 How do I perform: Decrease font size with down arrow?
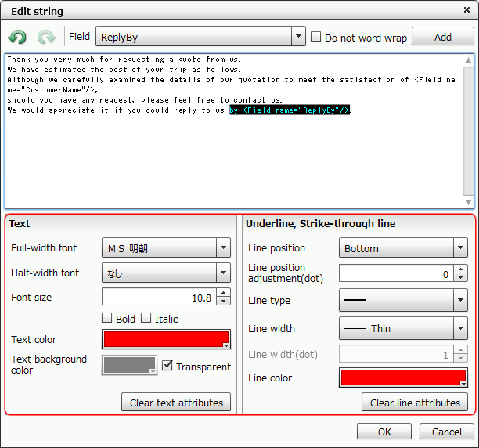tap(224, 301)
